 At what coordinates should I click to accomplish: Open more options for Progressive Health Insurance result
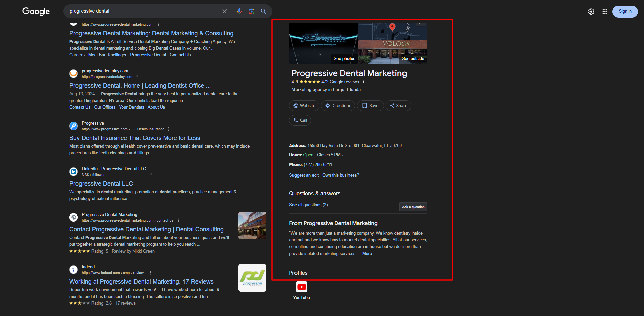click(x=169, y=129)
